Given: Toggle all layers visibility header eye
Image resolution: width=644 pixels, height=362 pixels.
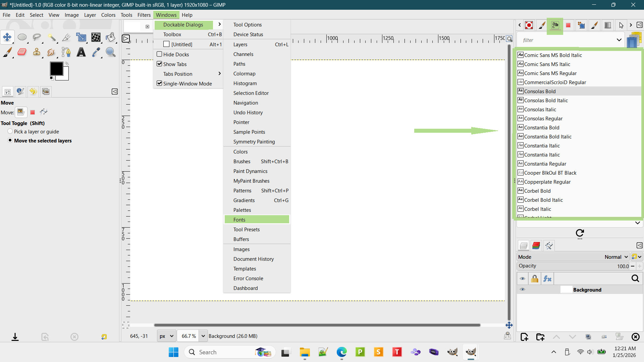Looking at the screenshot, I should tap(522, 279).
